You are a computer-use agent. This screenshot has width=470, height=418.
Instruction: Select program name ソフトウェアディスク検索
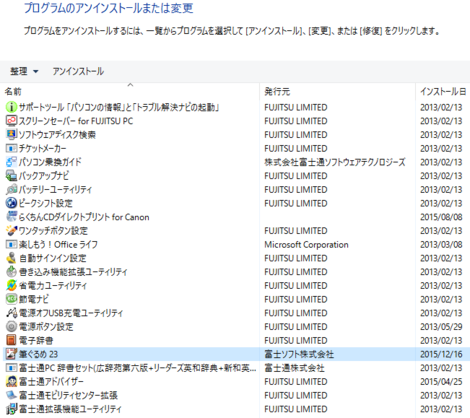coord(57,134)
